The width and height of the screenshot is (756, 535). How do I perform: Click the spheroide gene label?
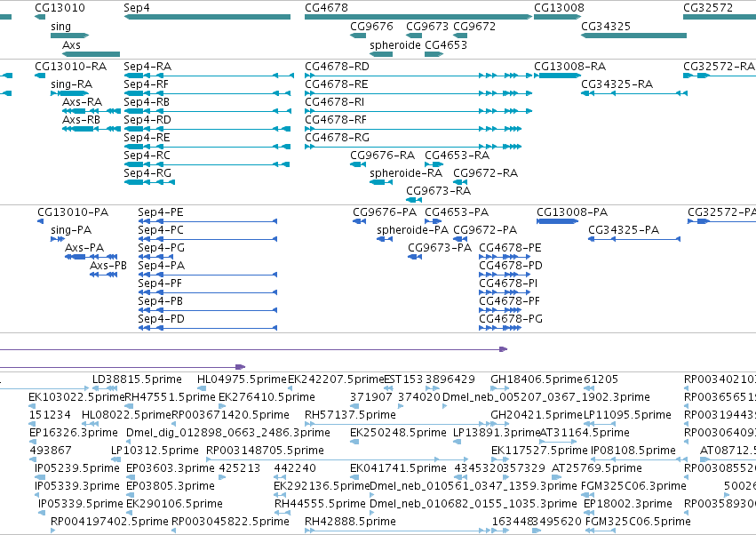coord(394,44)
